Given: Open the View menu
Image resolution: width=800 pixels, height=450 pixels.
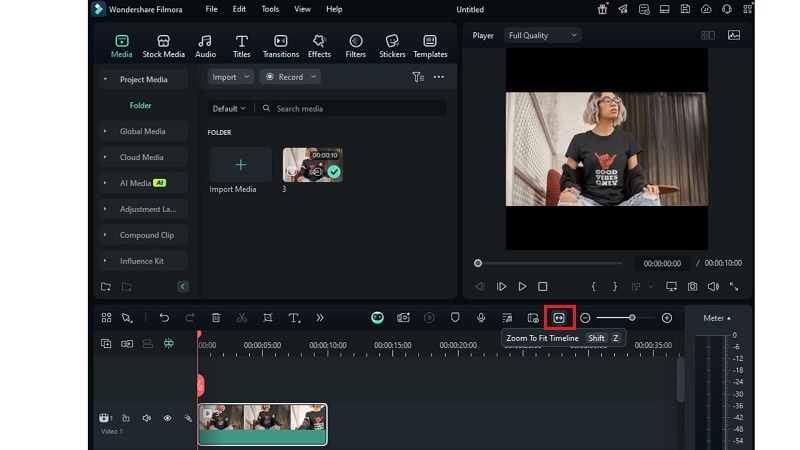Looking at the screenshot, I should tap(302, 9).
